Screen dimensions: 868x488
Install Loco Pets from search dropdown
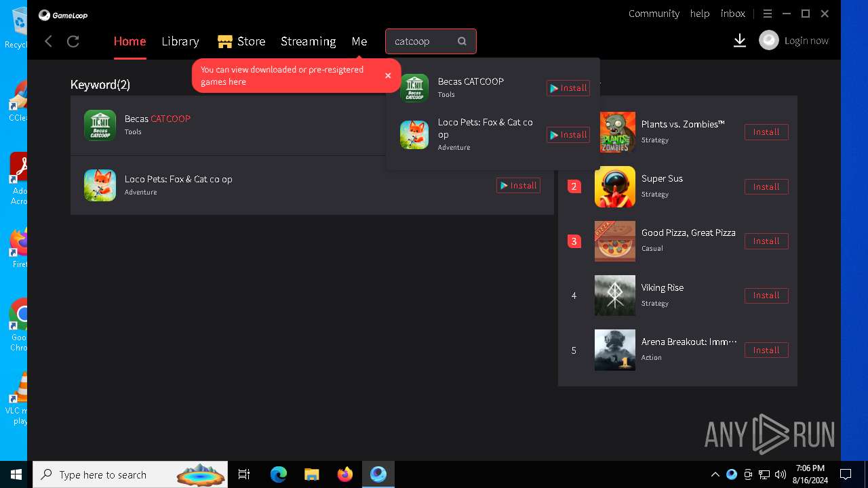tap(568, 135)
